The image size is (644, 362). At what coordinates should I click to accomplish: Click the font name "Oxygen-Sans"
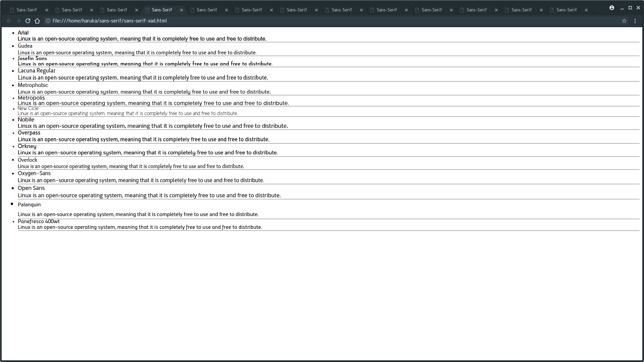[x=34, y=173]
